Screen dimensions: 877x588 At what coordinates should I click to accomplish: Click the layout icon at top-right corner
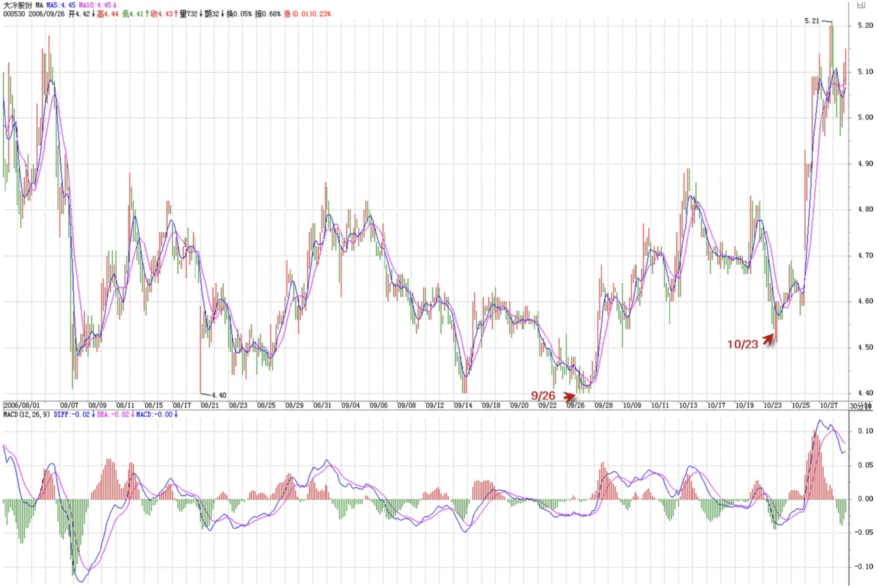[861, 5]
